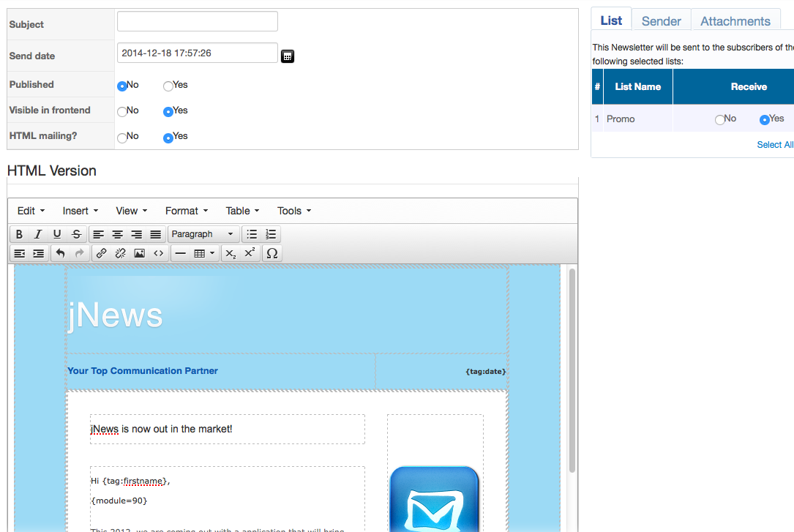794x532 pixels.
Task: Redo last editor action
Action: 80,253
